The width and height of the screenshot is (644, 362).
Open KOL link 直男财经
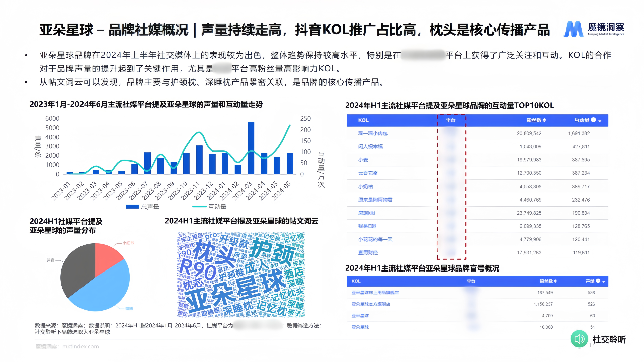(x=368, y=252)
